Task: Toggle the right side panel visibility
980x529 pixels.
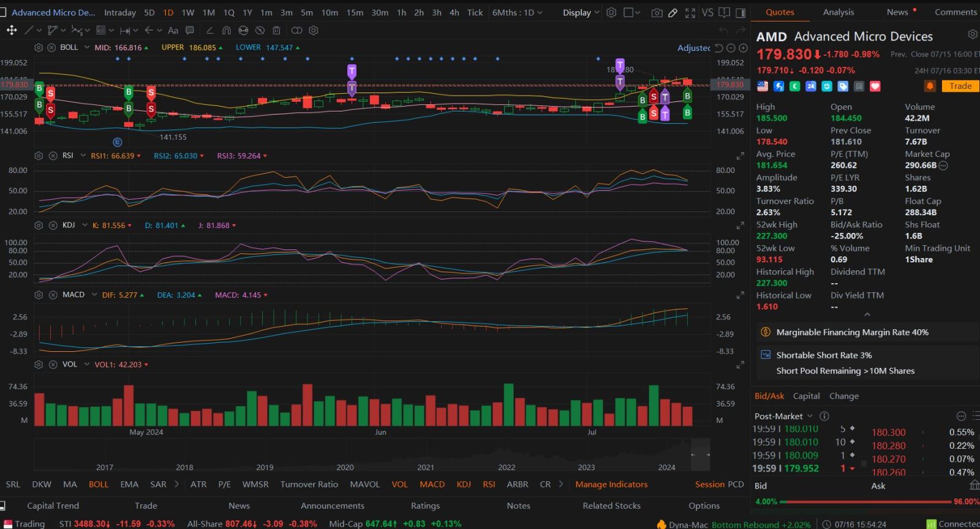Action: click(741, 12)
